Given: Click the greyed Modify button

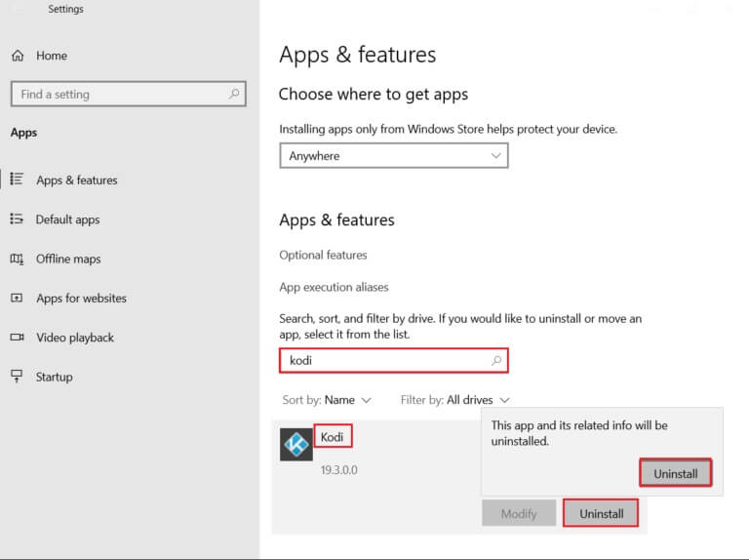Looking at the screenshot, I should click(519, 513).
